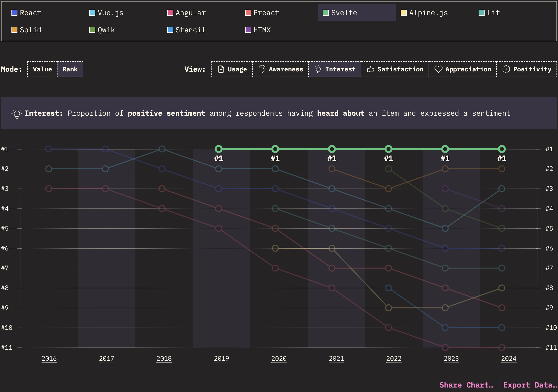Click the #1 data point for 2018
The width and height of the screenshot is (558, 392).
[162, 149]
